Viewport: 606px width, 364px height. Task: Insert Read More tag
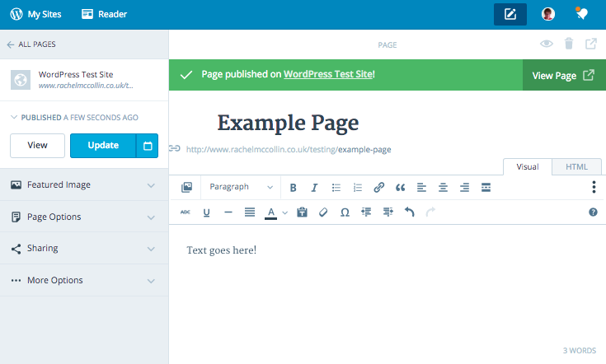point(486,188)
